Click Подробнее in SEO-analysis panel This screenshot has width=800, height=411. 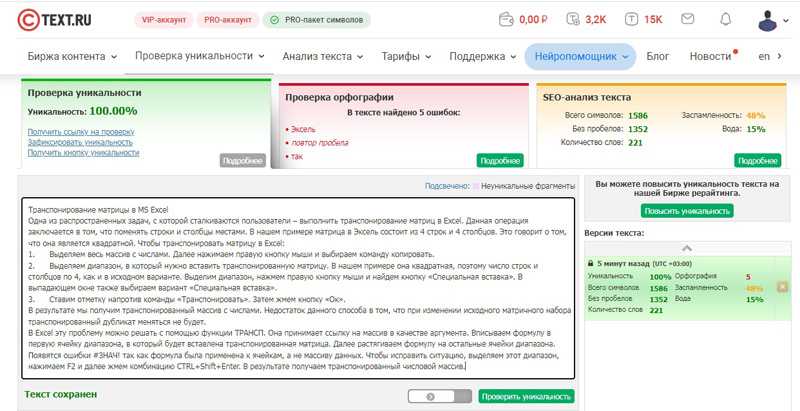coord(758,161)
